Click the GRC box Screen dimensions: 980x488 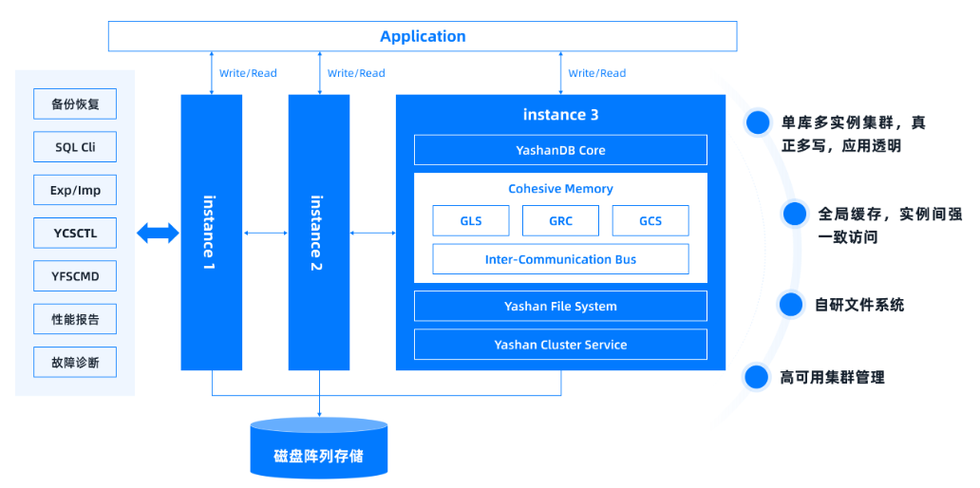click(x=560, y=220)
